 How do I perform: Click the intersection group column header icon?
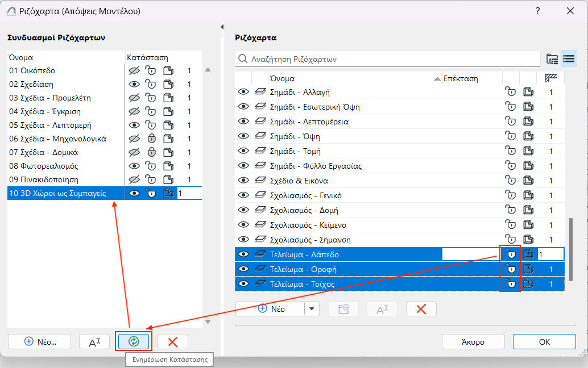point(550,78)
